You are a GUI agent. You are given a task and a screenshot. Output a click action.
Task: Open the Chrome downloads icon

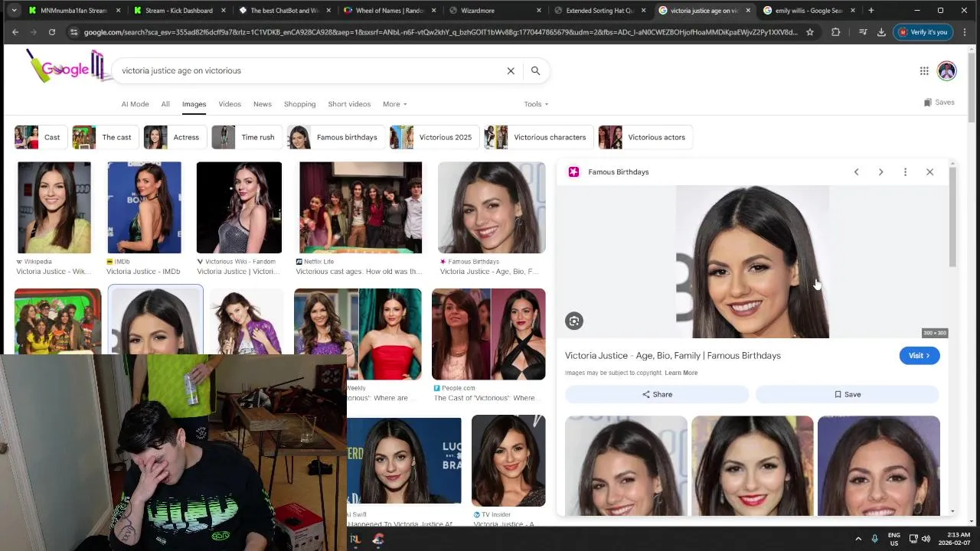[x=881, y=32]
